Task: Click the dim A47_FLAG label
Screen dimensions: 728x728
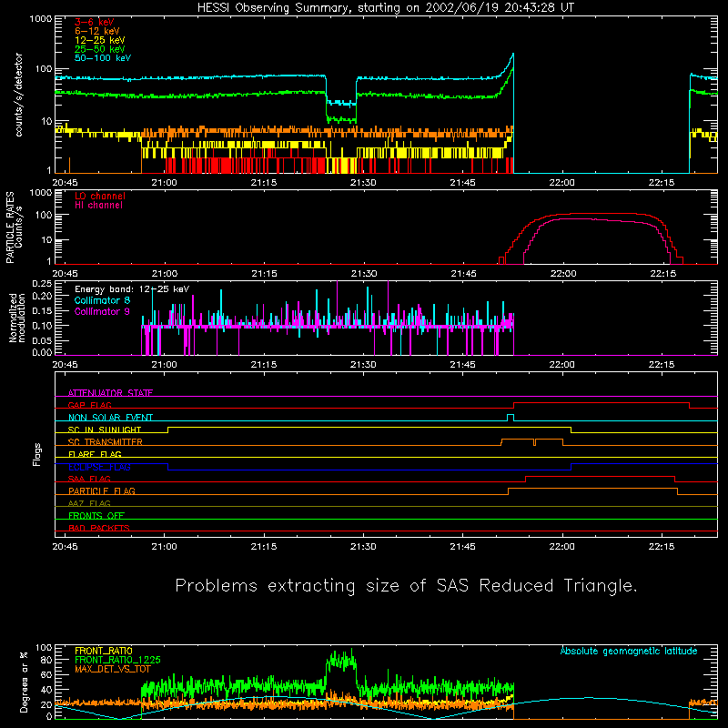Action: (89, 503)
